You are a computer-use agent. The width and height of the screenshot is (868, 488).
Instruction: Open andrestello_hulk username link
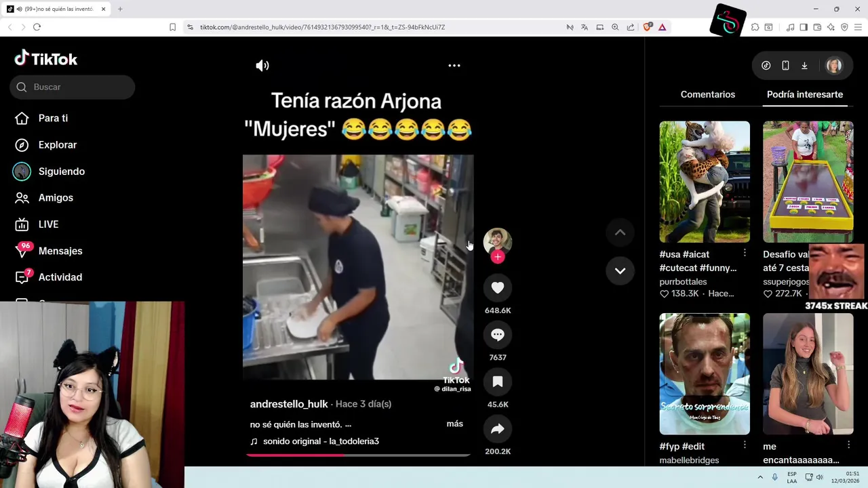click(289, 404)
